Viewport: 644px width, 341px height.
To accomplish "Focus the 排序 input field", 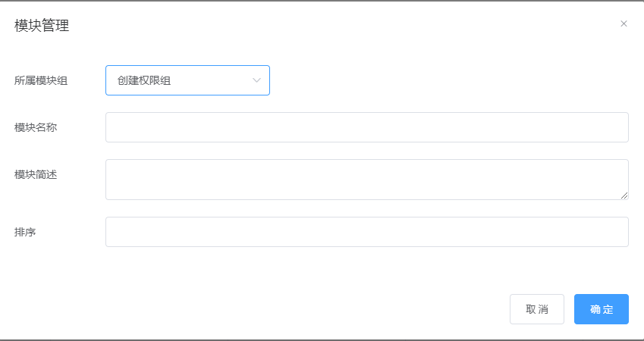I will tap(367, 232).
